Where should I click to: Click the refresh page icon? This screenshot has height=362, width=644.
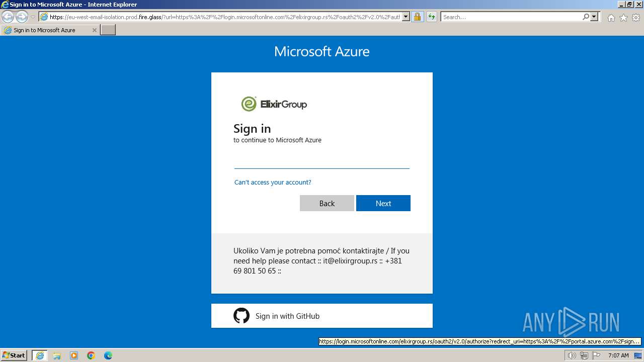(x=432, y=17)
